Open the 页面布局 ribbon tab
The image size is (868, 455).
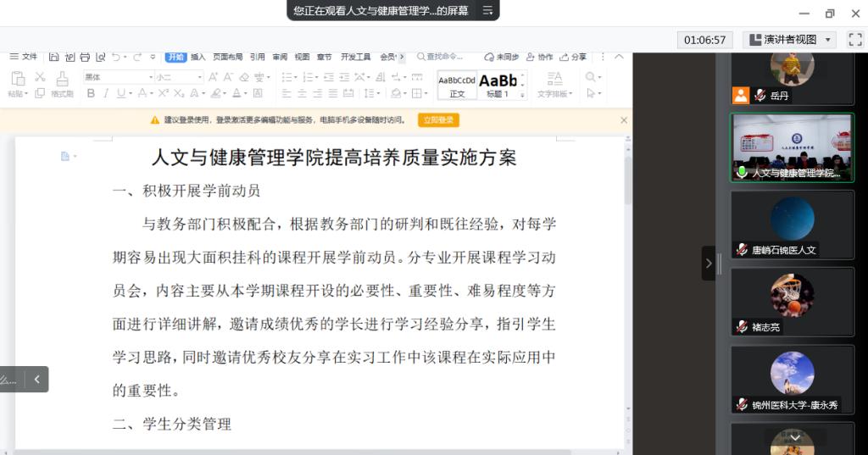coord(226,57)
